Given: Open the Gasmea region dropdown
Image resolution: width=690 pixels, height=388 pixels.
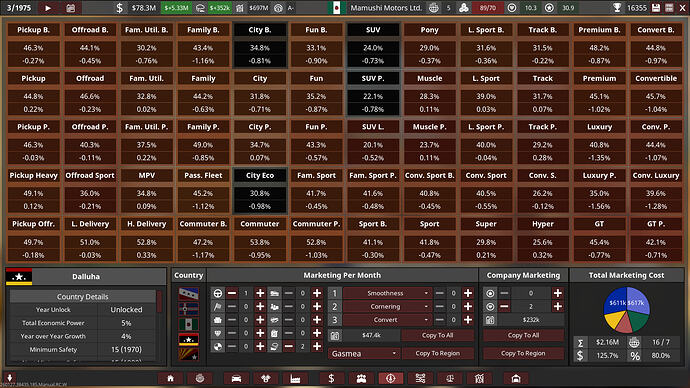Looking at the screenshot, I should (x=363, y=353).
